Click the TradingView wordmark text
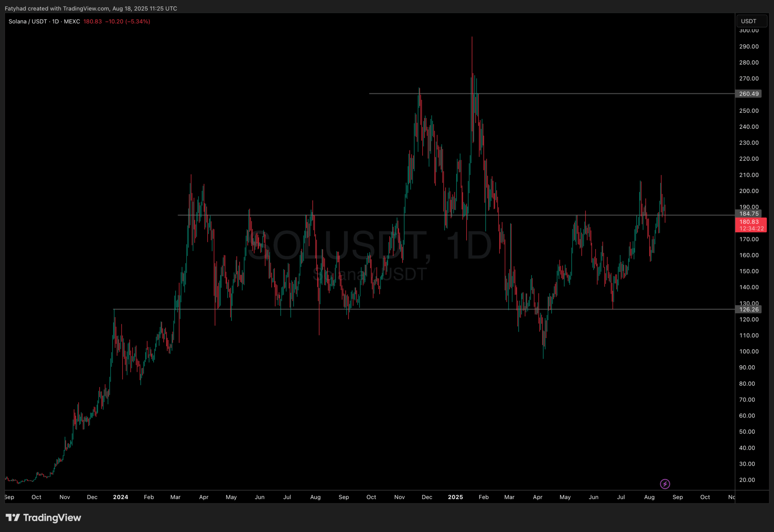This screenshot has width=774, height=532. (x=52, y=518)
